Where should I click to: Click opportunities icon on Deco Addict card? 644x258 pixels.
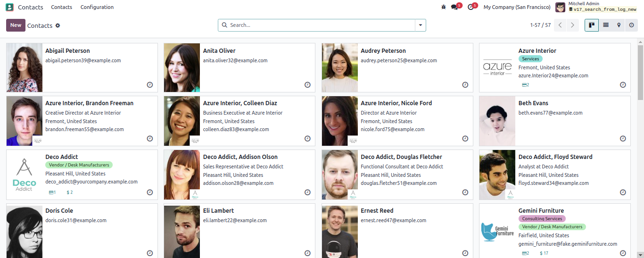52,192
